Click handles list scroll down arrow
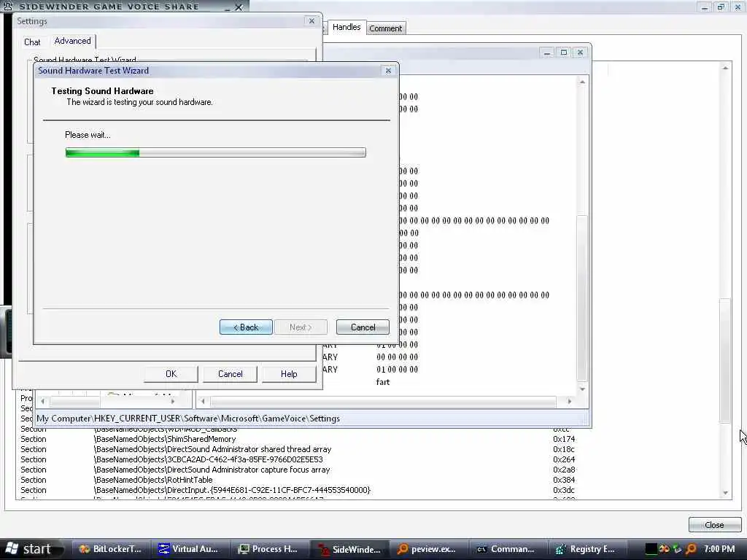The image size is (747, 560). click(725, 493)
